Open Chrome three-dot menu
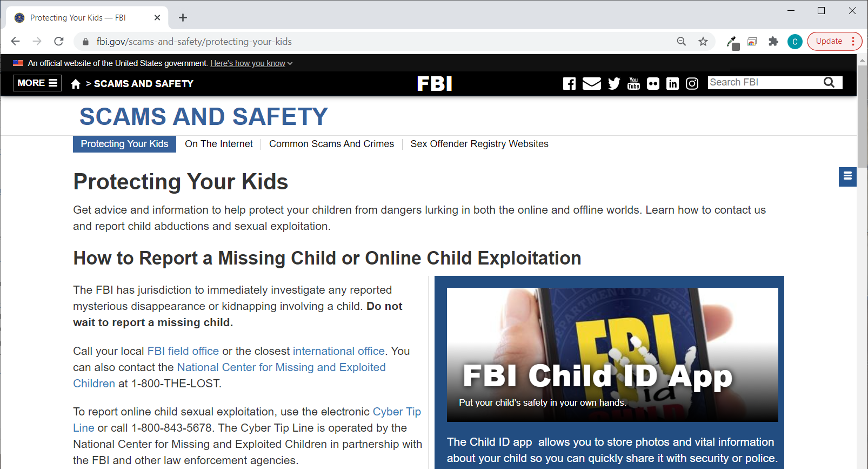This screenshot has height=469, width=868. 853,41
